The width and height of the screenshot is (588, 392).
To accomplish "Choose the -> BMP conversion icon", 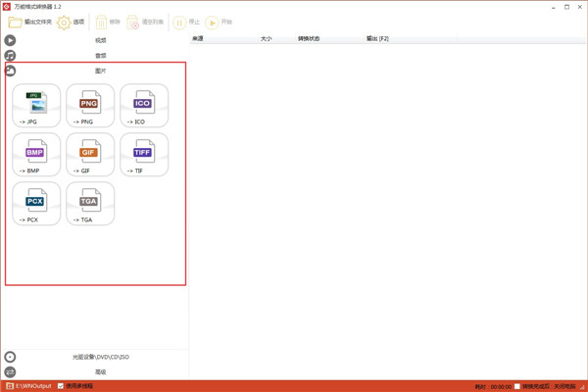I will coord(36,154).
